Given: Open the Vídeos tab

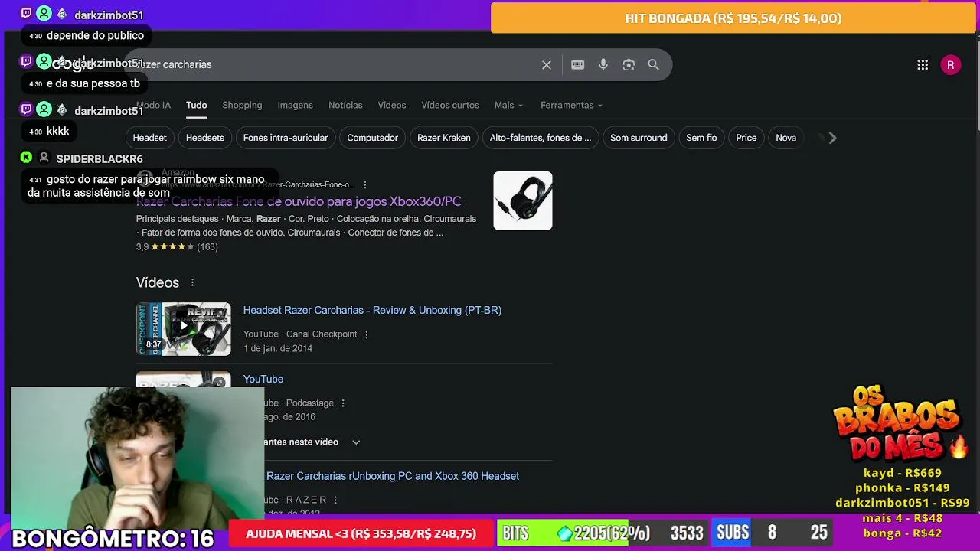Looking at the screenshot, I should [391, 105].
